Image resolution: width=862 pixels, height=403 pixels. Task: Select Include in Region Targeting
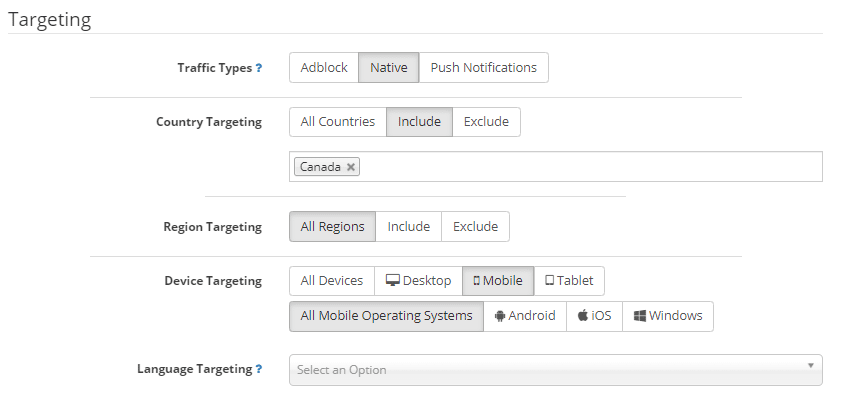point(408,227)
